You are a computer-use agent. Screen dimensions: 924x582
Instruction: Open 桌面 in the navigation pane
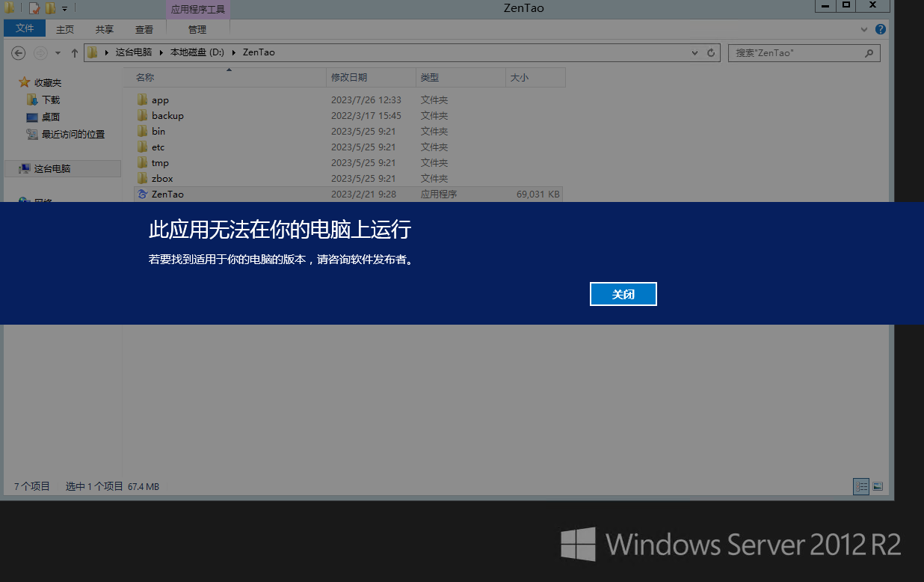coord(51,117)
